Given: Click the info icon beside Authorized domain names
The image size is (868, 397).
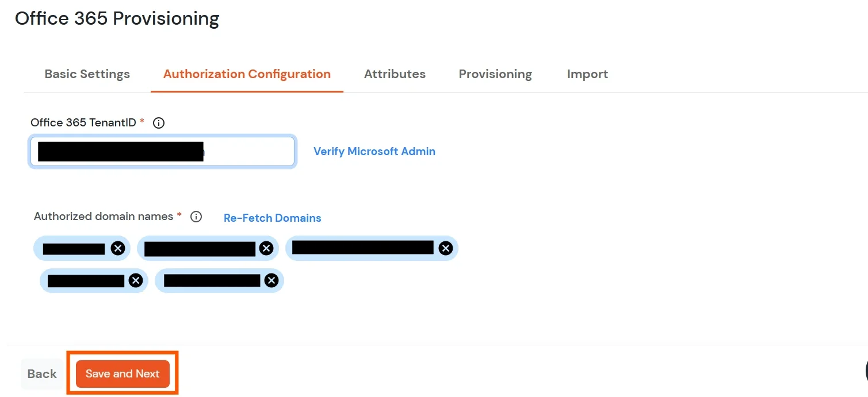Looking at the screenshot, I should pos(196,217).
